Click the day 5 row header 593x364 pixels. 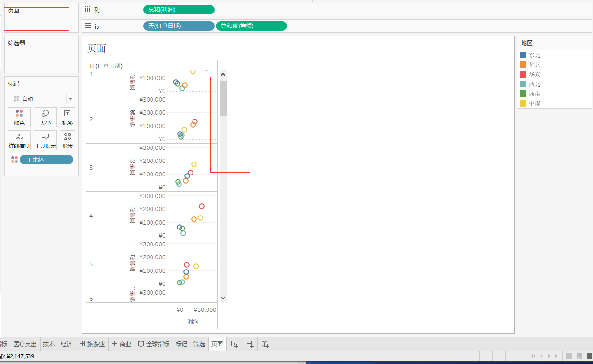pos(91,264)
